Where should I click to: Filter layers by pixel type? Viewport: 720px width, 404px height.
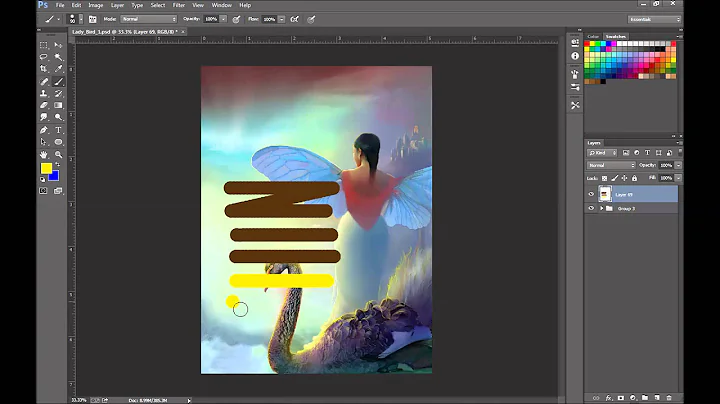coord(625,153)
